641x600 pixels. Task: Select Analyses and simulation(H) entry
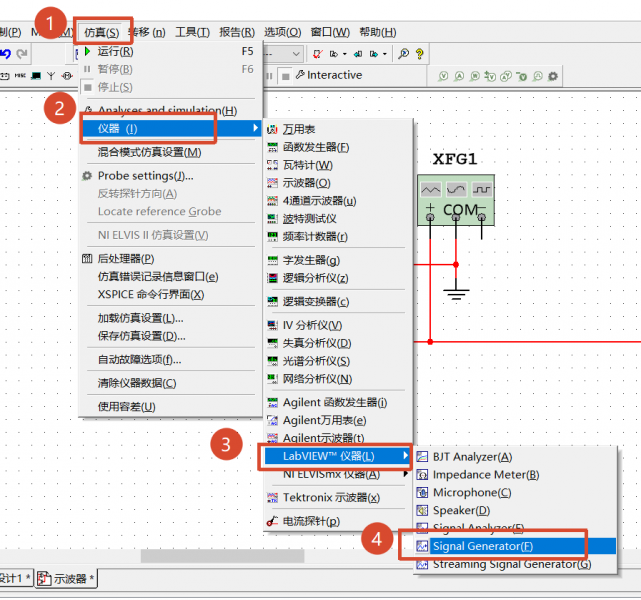[169, 110]
